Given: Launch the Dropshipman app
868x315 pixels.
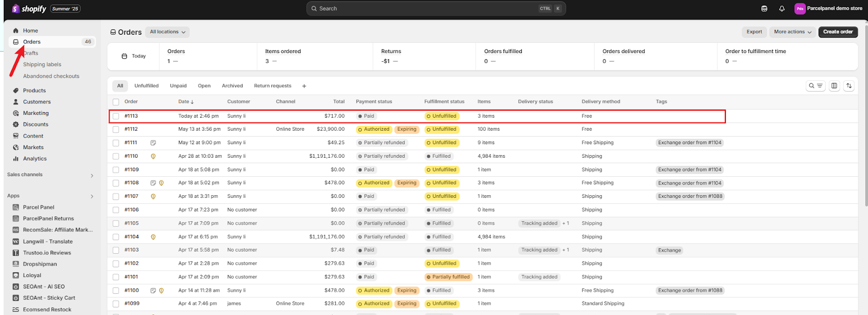Looking at the screenshot, I should (40, 264).
